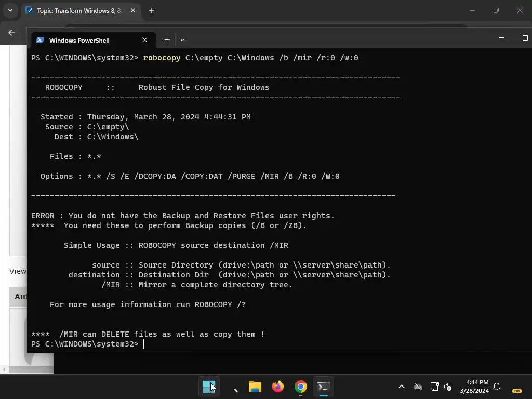Image resolution: width=532 pixels, height=399 pixels.
Task: Expand the terminal profile dropdown
Action: 182,40
